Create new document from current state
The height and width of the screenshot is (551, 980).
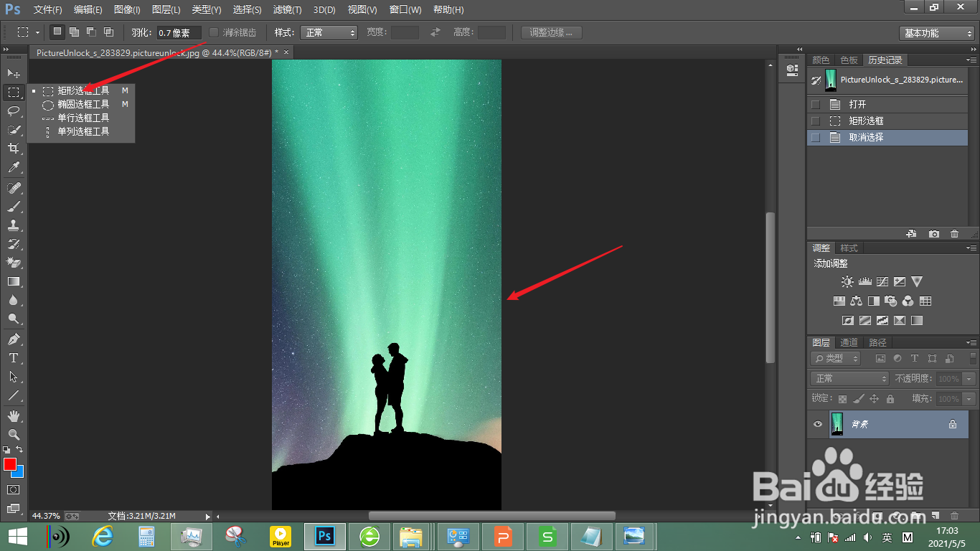coord(912,234)
